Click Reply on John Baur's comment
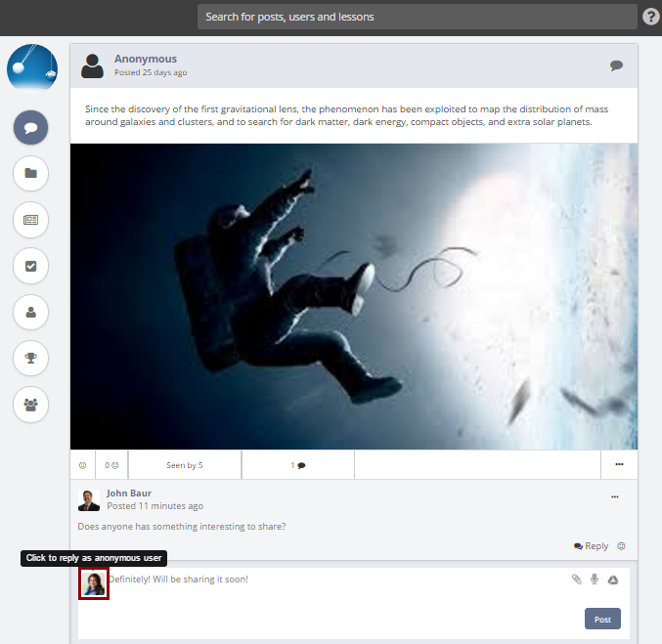This screenshot has width=662, height=644. coord(591,546)
